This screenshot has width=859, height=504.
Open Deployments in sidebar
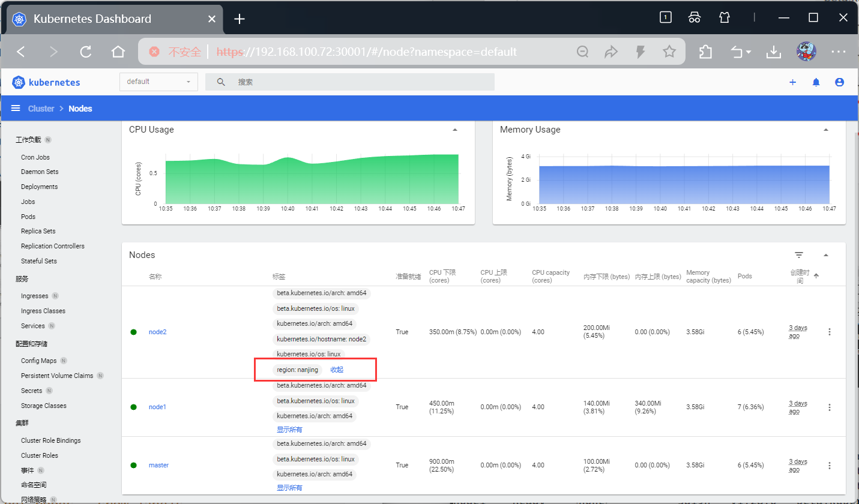39,187
